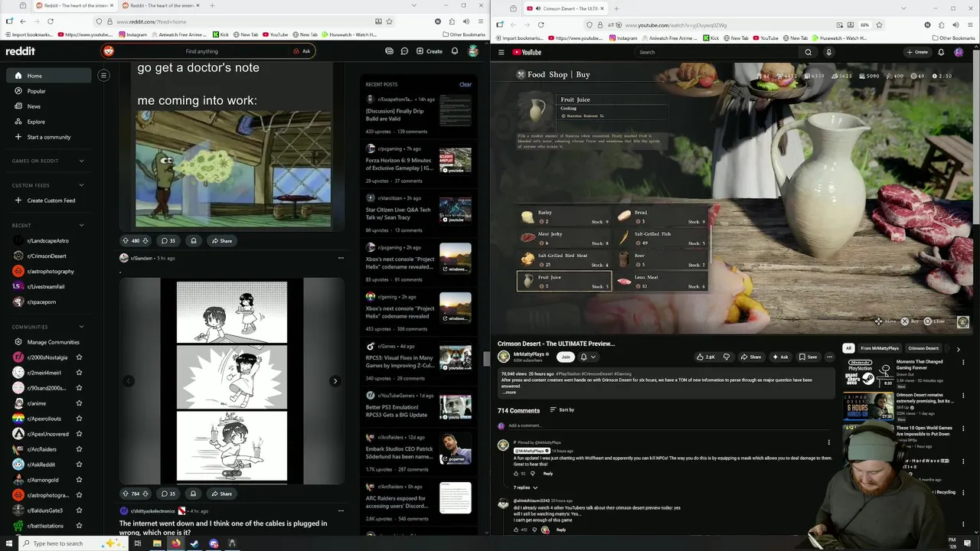Open YouTube guide hamburger menu

pos(501,52)
